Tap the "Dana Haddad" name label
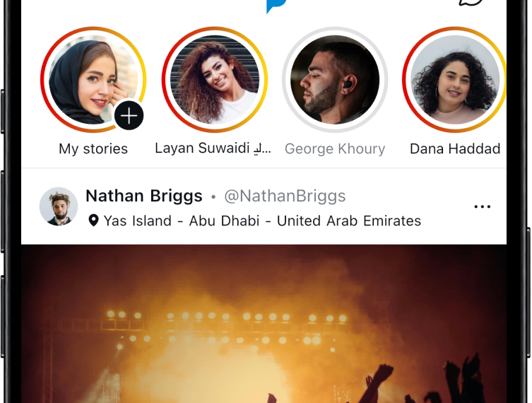This screenshot has height=403, width=532. (455, 149)
